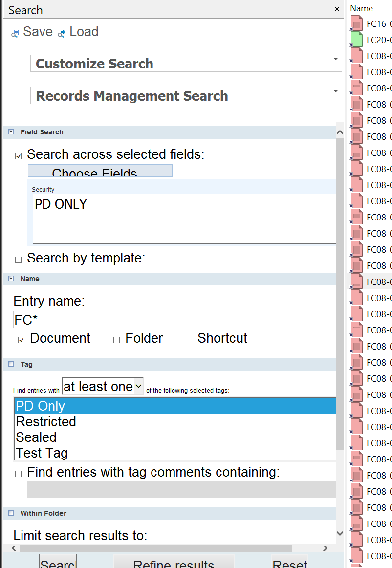
Task: Open the Records Management Search dropdown
Action: click(x=335, y=91)
